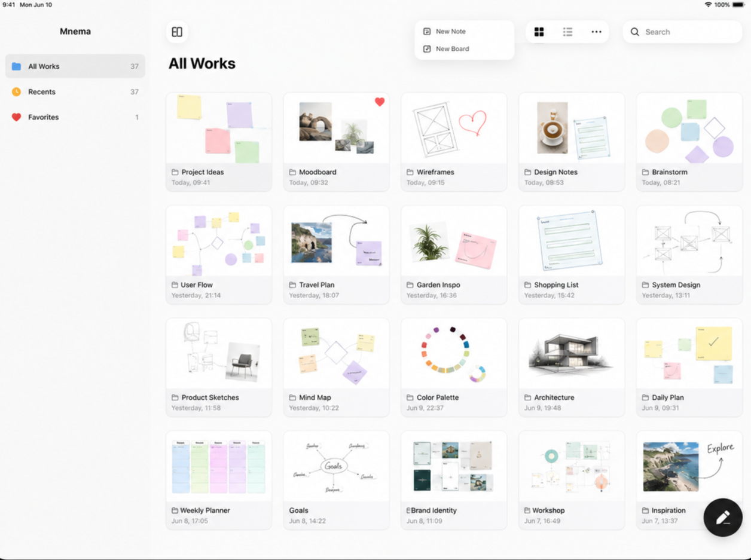The width and height of the screenshot is (751, 560).
Task: Open the Architecture board
Action: [x=572, y=367]
